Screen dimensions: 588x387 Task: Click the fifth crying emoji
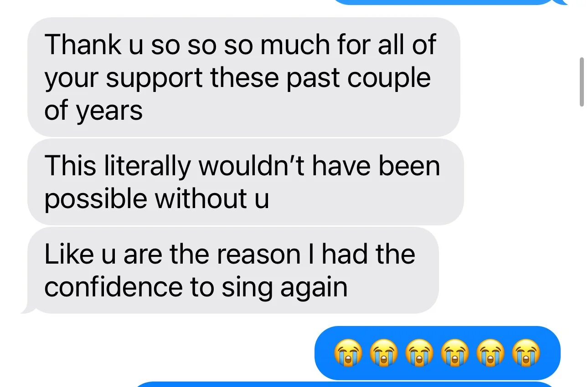(491, 353)
